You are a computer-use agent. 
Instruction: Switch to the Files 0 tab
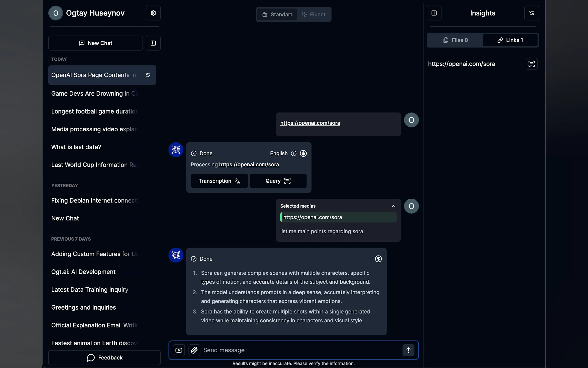click(455, 40)
